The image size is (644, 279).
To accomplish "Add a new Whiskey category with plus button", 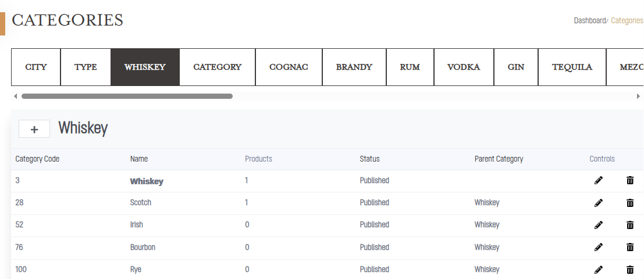I will pyautogui.click(x=34, y=129).
